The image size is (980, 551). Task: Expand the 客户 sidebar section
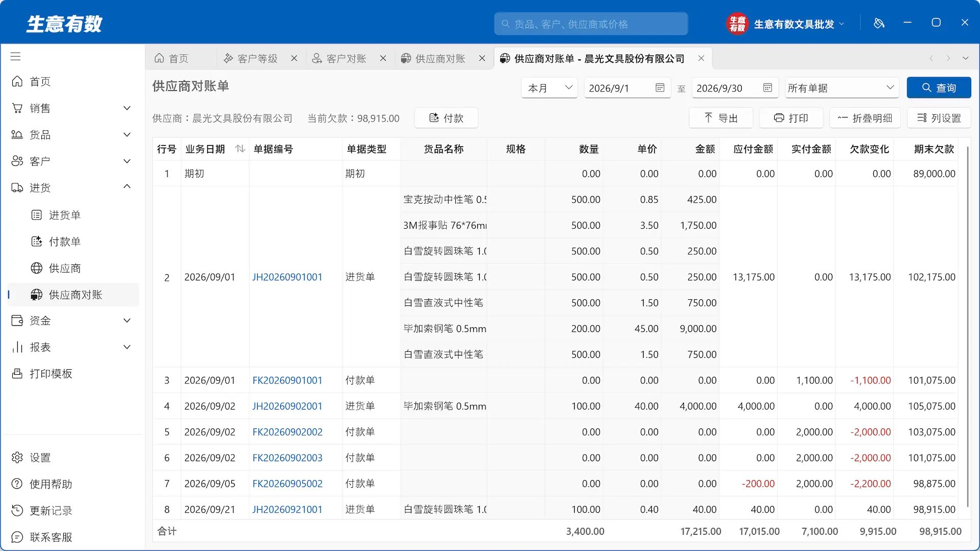tap(73, 161)
